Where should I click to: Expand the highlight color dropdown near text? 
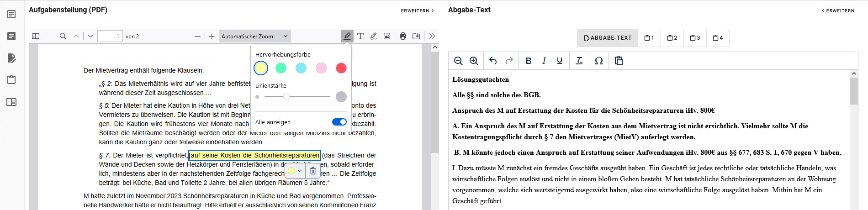[299, 171]
